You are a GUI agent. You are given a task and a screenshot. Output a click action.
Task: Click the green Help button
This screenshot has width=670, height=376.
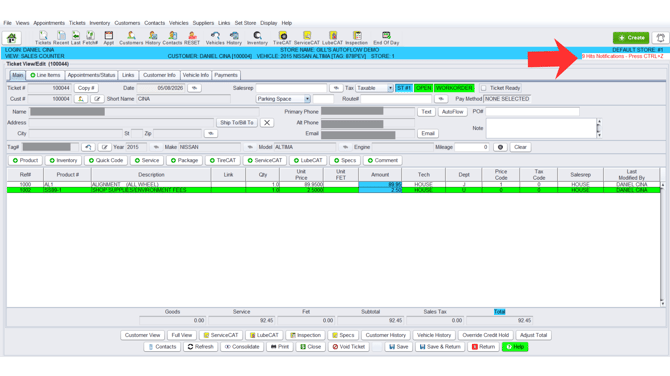coord(515,347)
